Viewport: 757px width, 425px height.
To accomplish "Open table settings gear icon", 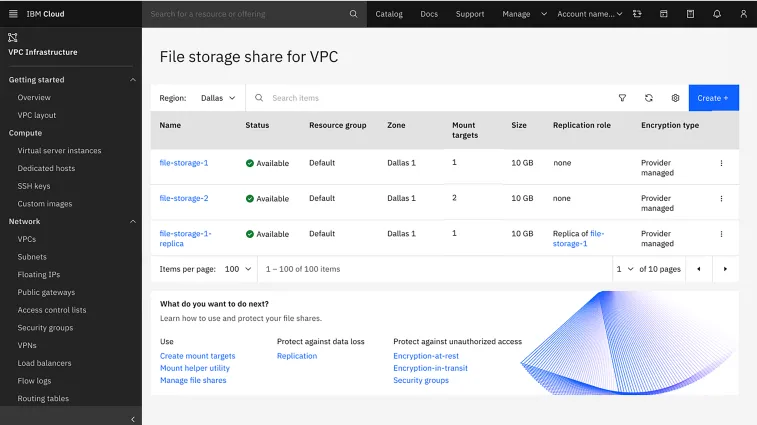I will pyautogui.click(x=676, y=98).
